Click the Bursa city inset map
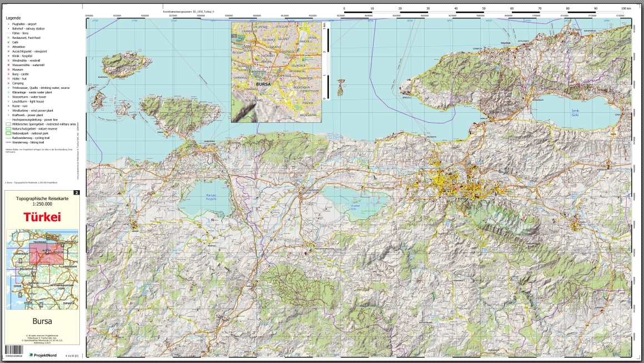 [x=276, y=71]
